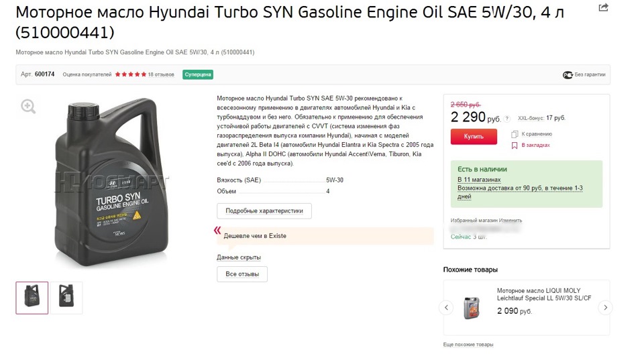Show previous similar product with left arrow

[446, 308]
